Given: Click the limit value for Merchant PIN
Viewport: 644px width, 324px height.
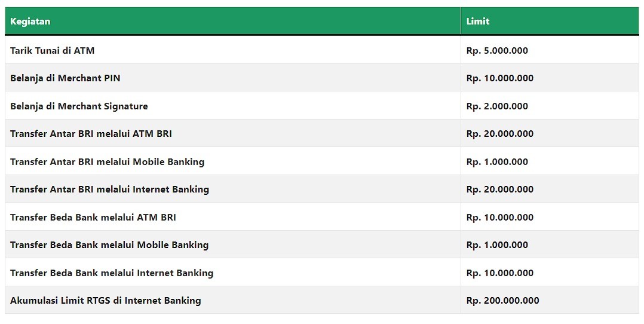Looking at the screenshot, I should tap(500, 78).
